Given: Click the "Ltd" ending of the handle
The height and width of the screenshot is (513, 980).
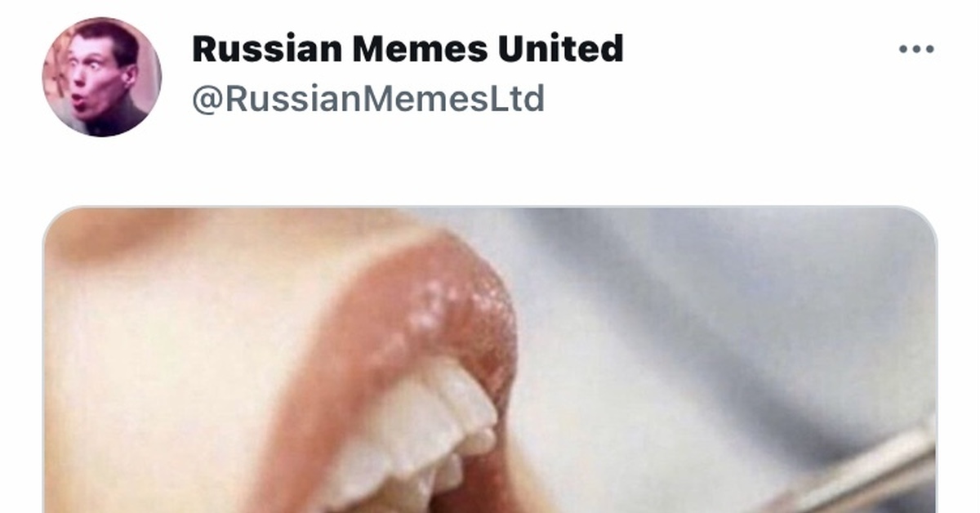Looking at the screenshot, I should click(519, 99).
